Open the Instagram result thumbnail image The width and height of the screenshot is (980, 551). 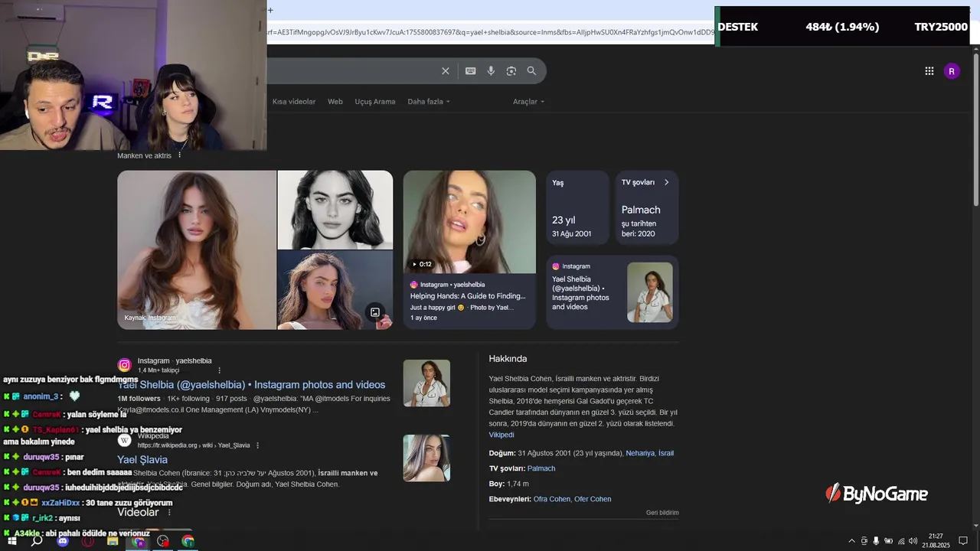(x=426, y=383)
